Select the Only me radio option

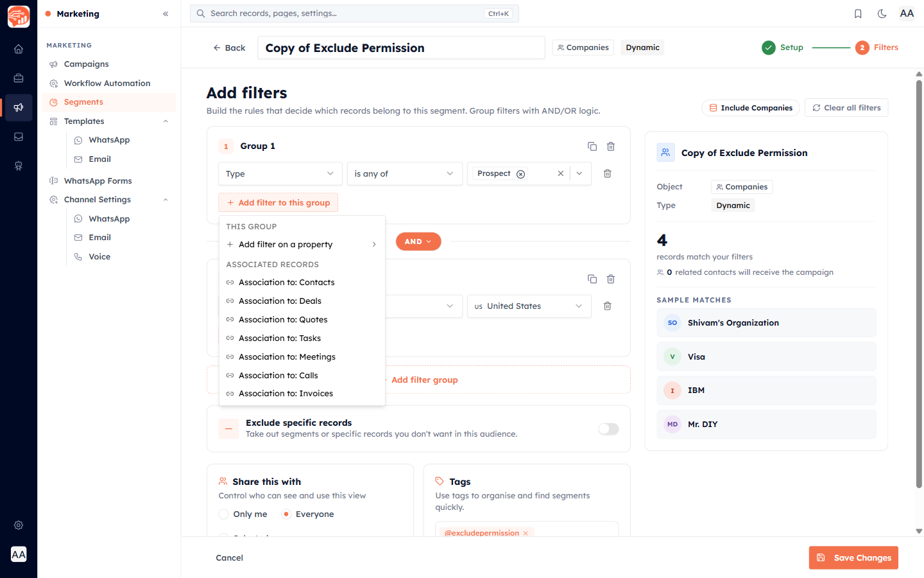(224, 514)
